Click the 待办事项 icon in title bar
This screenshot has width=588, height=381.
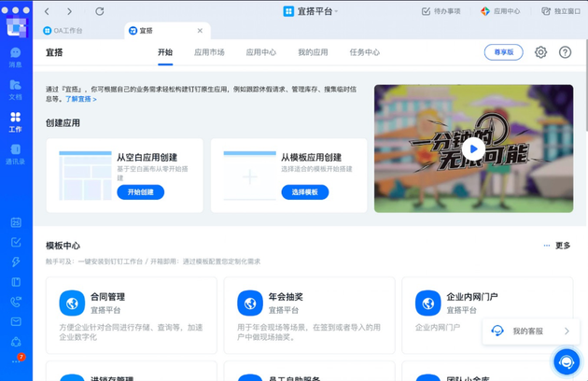(x=426, y=11)
